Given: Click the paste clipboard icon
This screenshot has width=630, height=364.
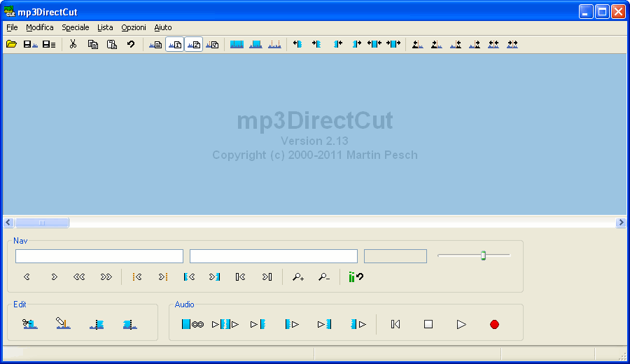Looking at the screenshot, I should coord(112,44).
